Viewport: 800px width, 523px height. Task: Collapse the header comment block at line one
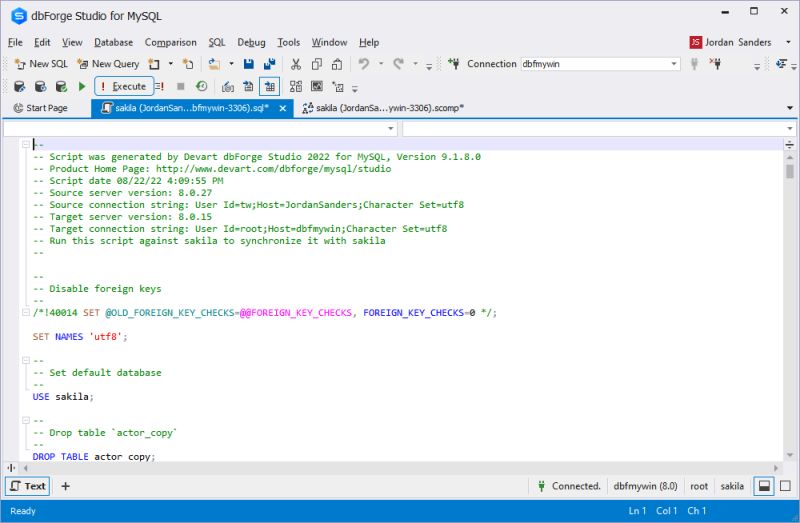(26, 144)
